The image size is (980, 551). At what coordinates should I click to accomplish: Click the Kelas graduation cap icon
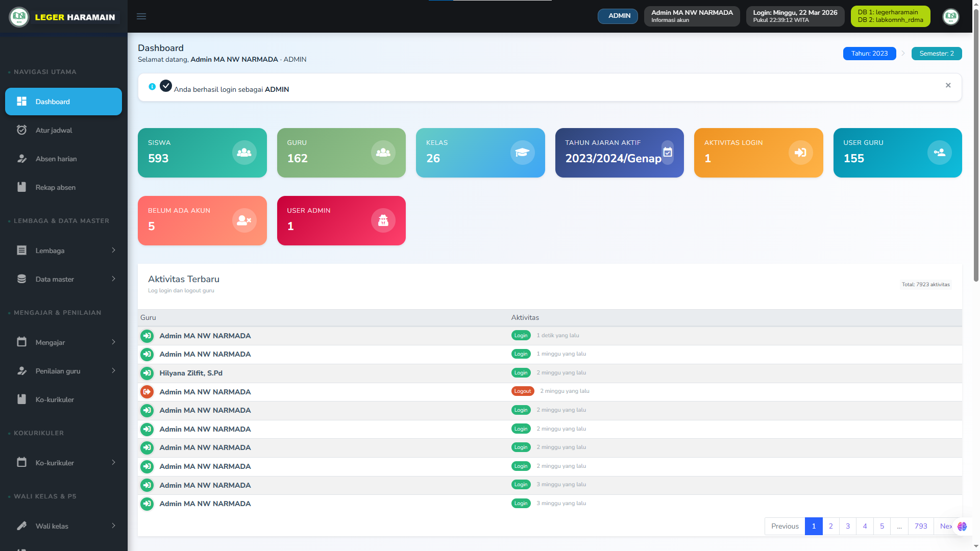coord(522,153)
